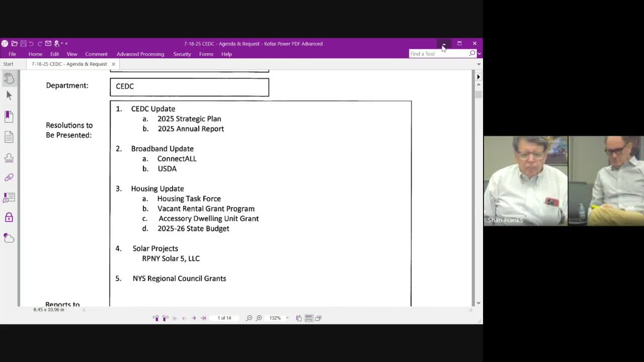Go to the previous page
Viewport: 644px width, 362px height.
click(x=184, y=318)
